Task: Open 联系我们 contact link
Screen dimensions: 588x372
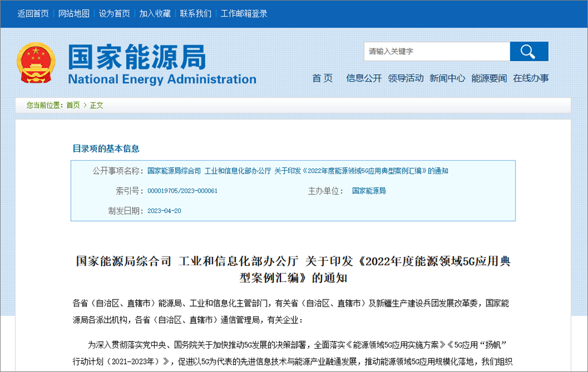Action: tap(195, 14)
